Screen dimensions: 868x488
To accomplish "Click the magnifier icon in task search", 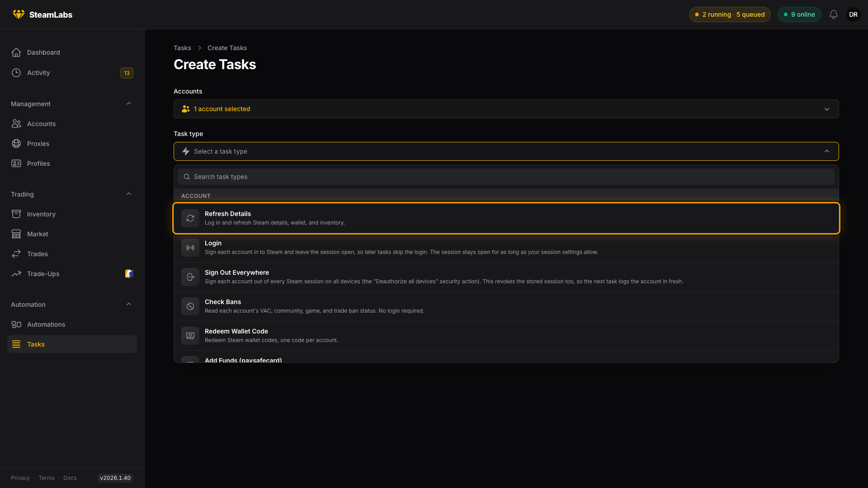I will tap(187, 177).
